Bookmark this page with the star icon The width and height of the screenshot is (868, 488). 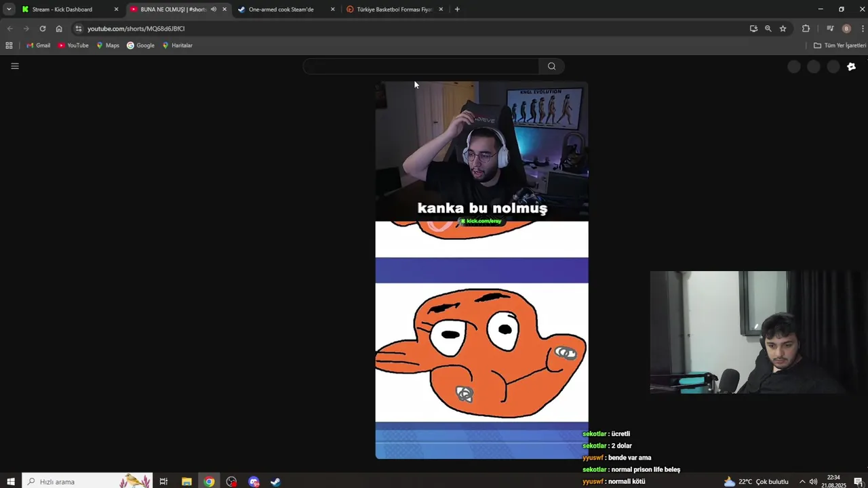pos(783,28)
